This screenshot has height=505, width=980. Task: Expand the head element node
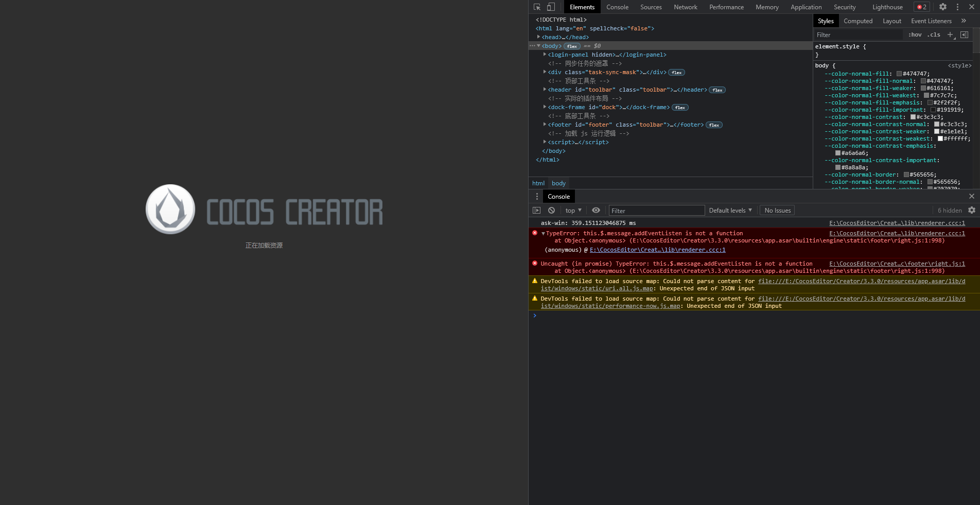click(x=538, y=37)
